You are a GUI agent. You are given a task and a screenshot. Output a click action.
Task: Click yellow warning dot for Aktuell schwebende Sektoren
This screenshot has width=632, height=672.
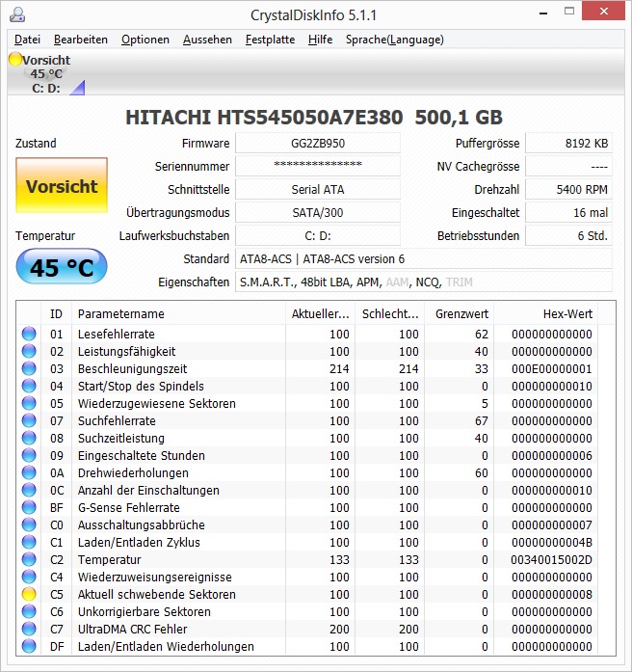tap(29, 595)
